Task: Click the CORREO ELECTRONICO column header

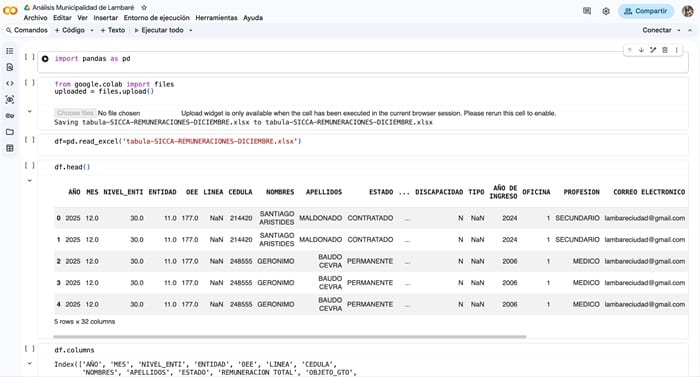Action: tap(649, 192)
